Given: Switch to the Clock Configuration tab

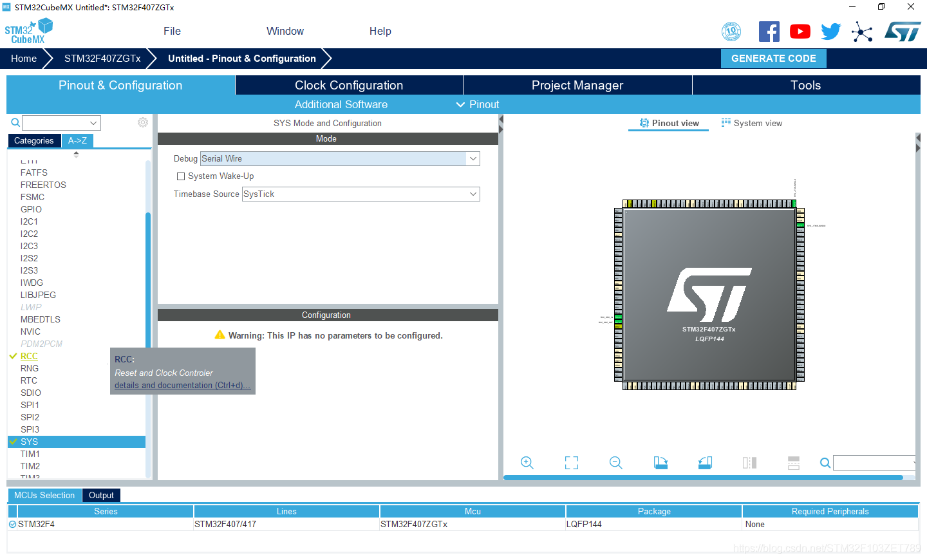Looking at the screenshot, I should (x=349, y=85).
